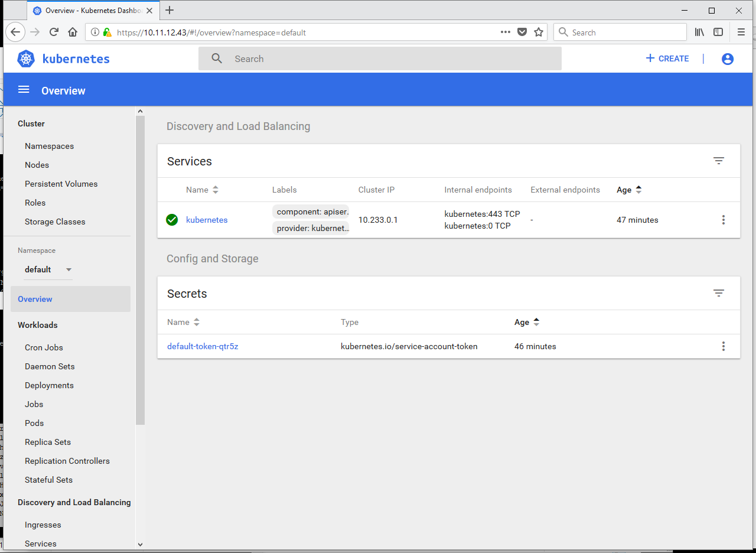The image size is (756, 553).
Task: Open Jobs in the sidebar
Action: pos(34,404)
